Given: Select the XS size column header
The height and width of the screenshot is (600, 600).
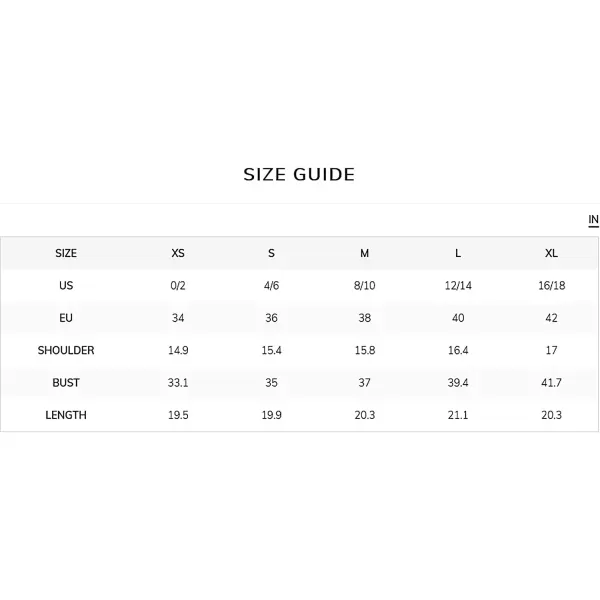Looking at the screenshot, I should click(178, 253).
